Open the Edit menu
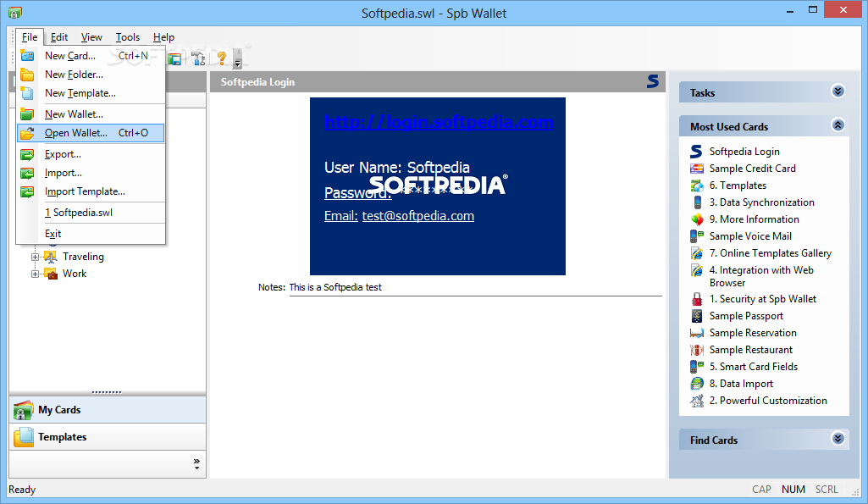Image resolution: width=868 pixels, height=504 pixels. tap(59, 37)
